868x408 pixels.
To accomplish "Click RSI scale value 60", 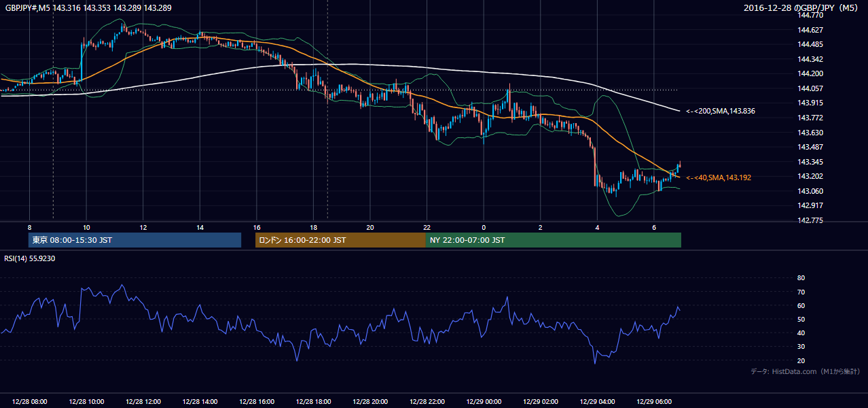I will pyautogui.click(x=801, y=305).
